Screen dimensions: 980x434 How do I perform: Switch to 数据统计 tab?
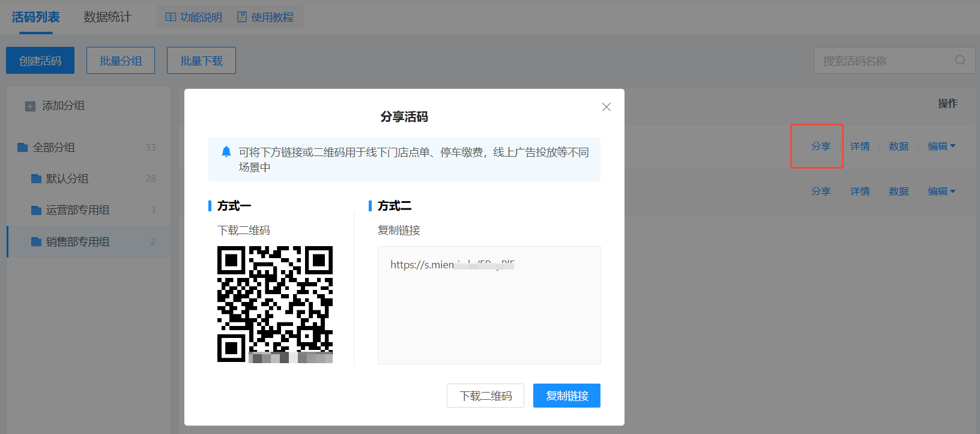(x=107, y=17)
